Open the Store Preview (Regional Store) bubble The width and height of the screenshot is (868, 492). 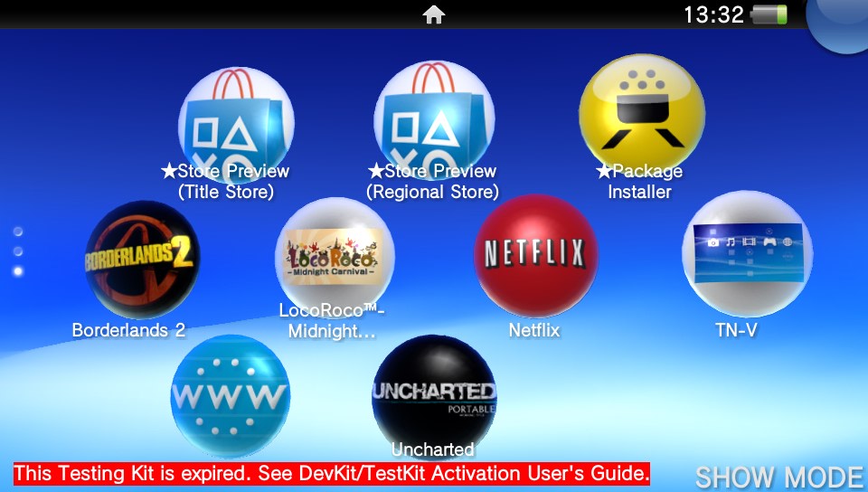[434, 120]
